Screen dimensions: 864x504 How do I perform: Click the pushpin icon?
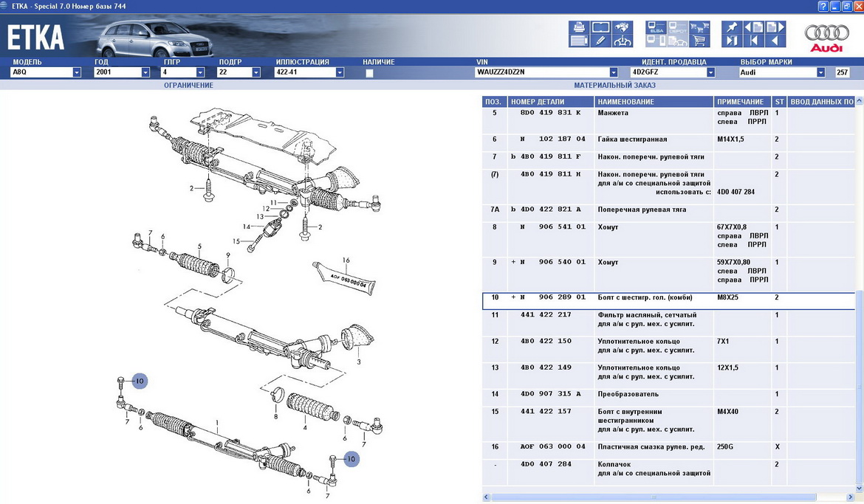click(732, 28)
